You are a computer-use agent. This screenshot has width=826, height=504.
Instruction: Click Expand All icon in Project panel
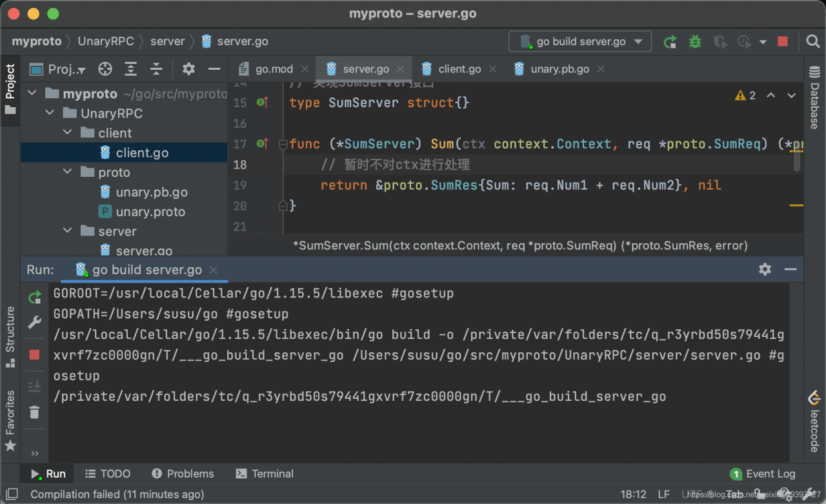[131, 69]
